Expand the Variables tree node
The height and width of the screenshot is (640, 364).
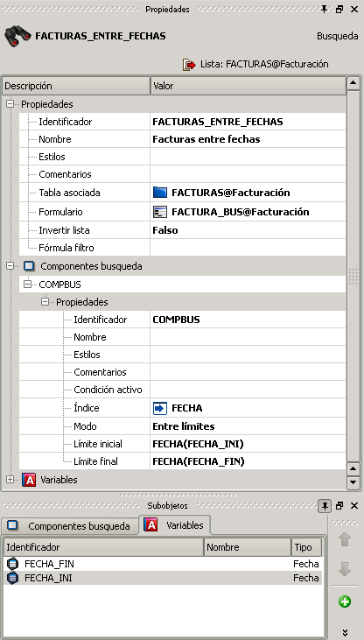(10, 480)
